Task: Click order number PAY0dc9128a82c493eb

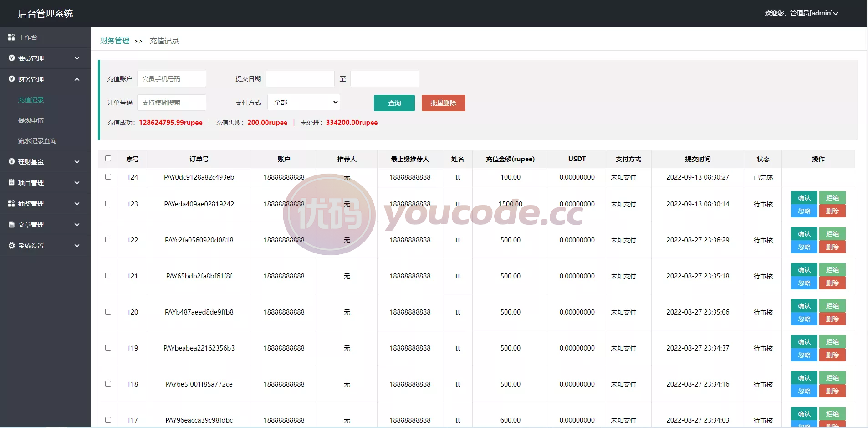Action: click(x=199, y=177)
